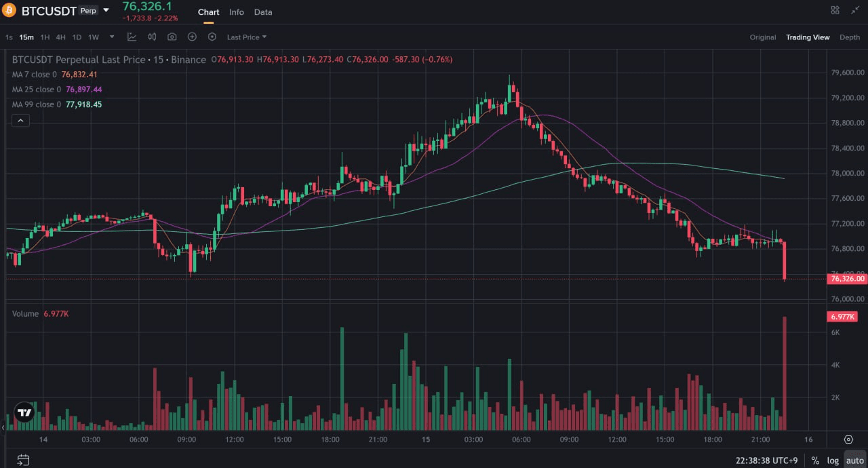Click the -1,733.8 -2.22% change text
The width and height of the screenshot is (868, 468).
(x=150, y=18)
